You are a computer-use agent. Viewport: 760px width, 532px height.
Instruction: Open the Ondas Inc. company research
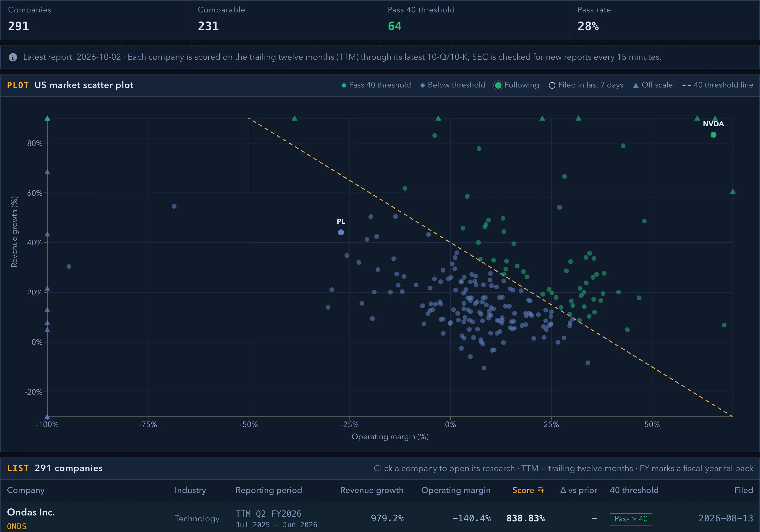31,512
